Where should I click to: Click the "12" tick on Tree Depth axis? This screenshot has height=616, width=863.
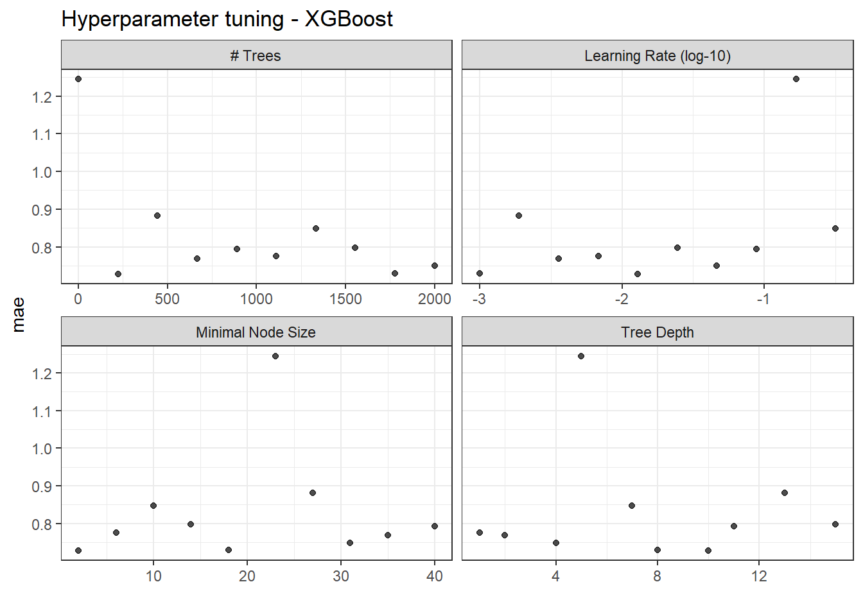[759, 576]
